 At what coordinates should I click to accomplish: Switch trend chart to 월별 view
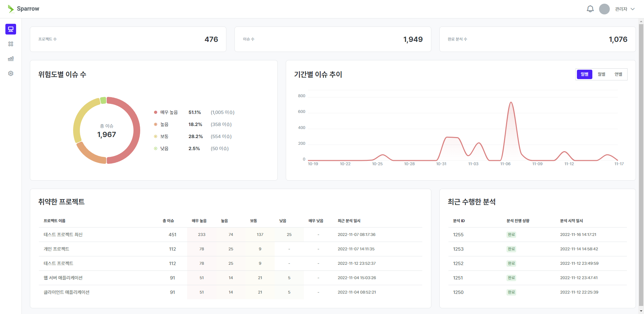(601, 74)
